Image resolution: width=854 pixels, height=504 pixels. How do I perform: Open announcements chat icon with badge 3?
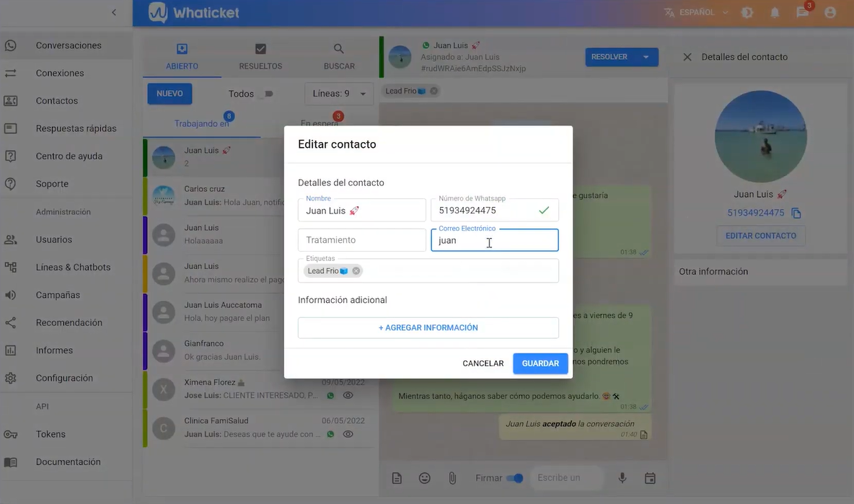802,12
